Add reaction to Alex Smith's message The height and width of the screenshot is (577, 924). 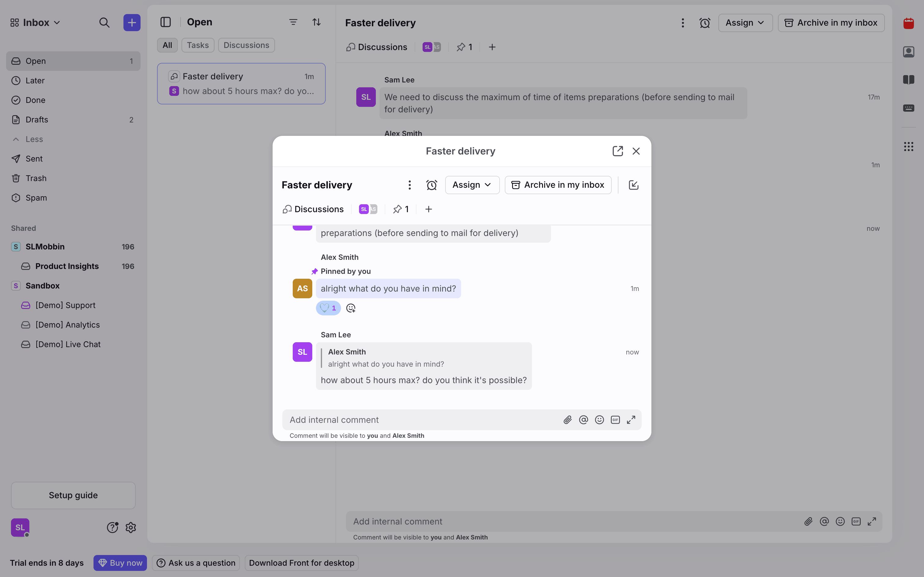pos(350,308)
